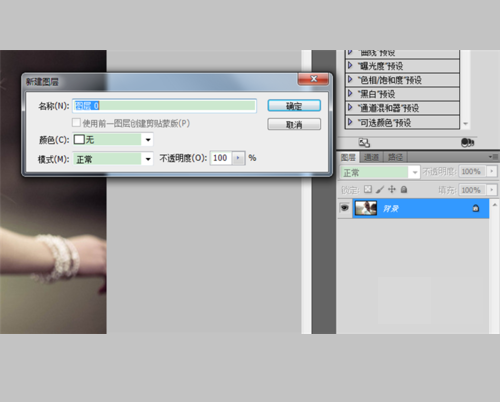Open the opacity slider arrow in dialog

click(238, 158)
